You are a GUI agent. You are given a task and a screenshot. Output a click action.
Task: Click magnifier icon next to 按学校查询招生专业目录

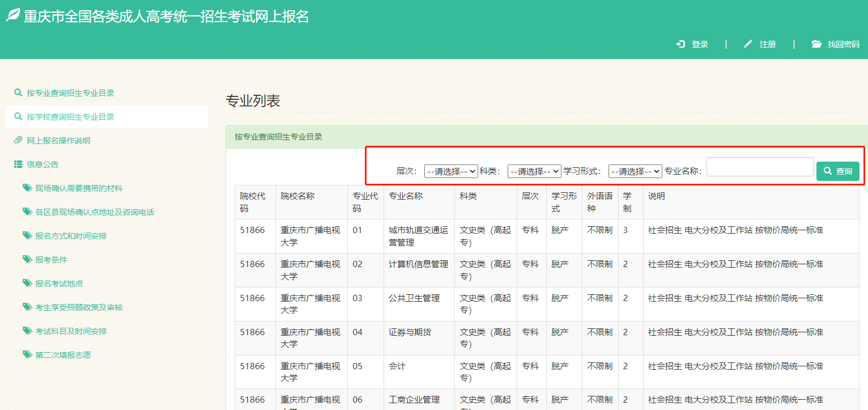18,116
